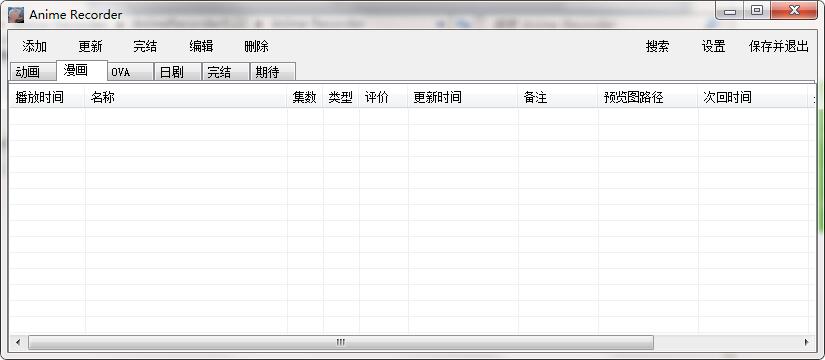Open the 搜索 (search) function
Image resolution: width=825 pixels, height=360 pixels.
pyautogui.click(x=658, y=46)
